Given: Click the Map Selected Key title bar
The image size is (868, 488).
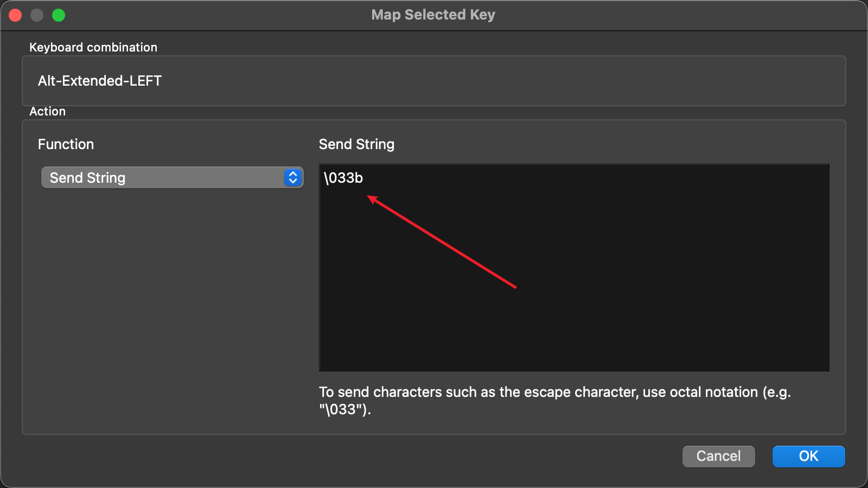Looking at the screenshot, I should (x=433, y=15).
